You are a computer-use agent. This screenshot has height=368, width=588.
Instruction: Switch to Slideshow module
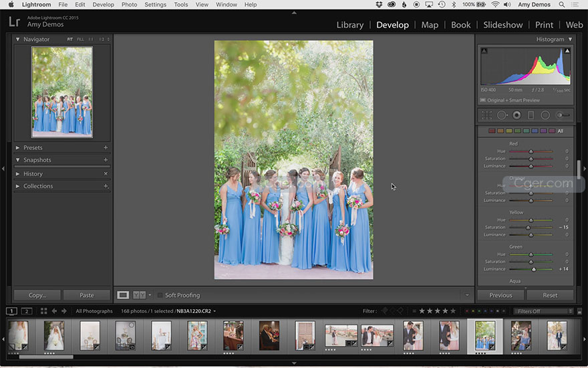503,25
